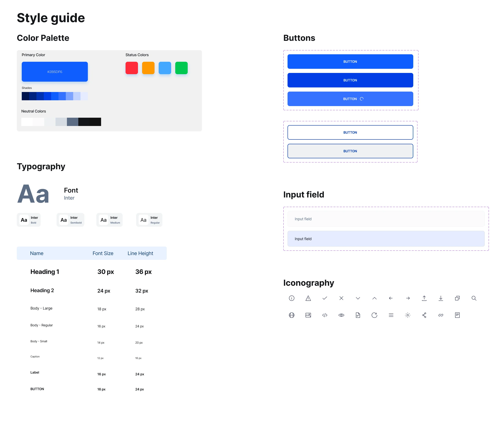Click the chevron up icon
This screenshot has width=504, height=432.
[374, 298]
